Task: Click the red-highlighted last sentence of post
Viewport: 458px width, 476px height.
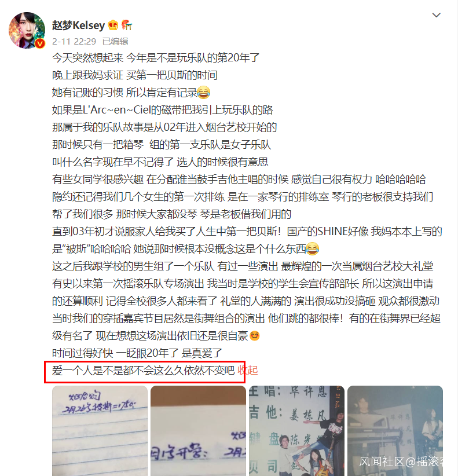Action: pyautogui.click(x=143, y=371)
